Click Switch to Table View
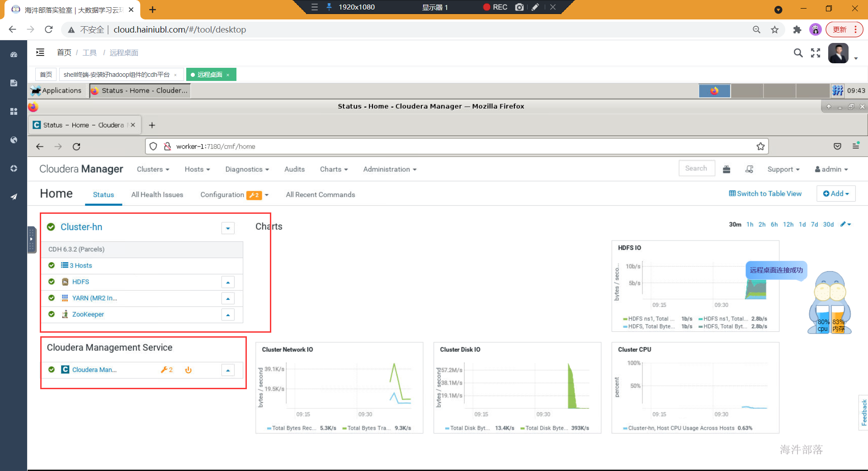The image size is (868, 471). click(765, 194)
